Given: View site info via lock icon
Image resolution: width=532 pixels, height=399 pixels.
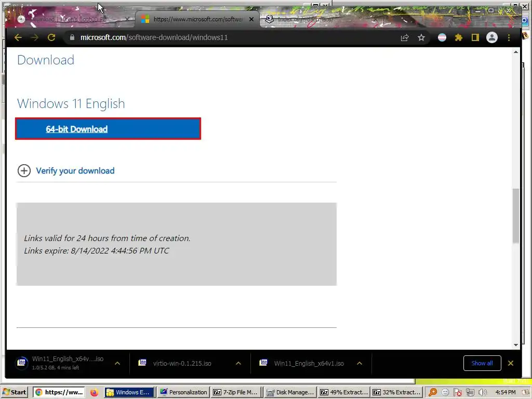Looking at the screenshot, I should [x=72, y=37].
